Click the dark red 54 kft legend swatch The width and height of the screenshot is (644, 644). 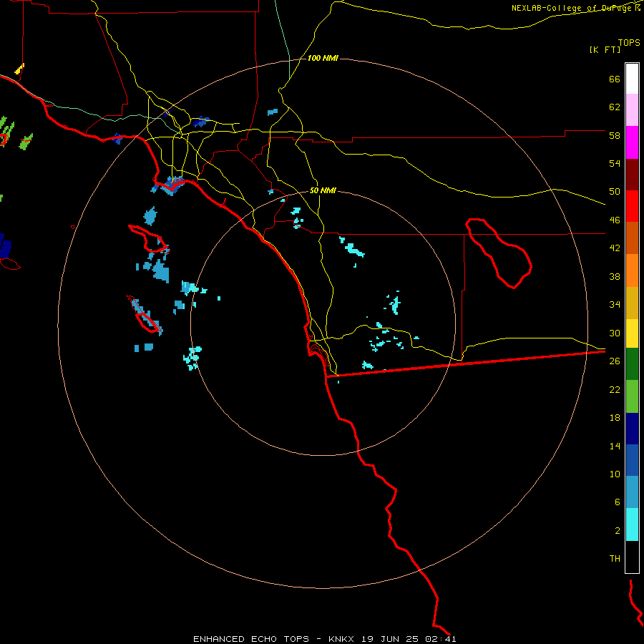click(x=632, y=175)
